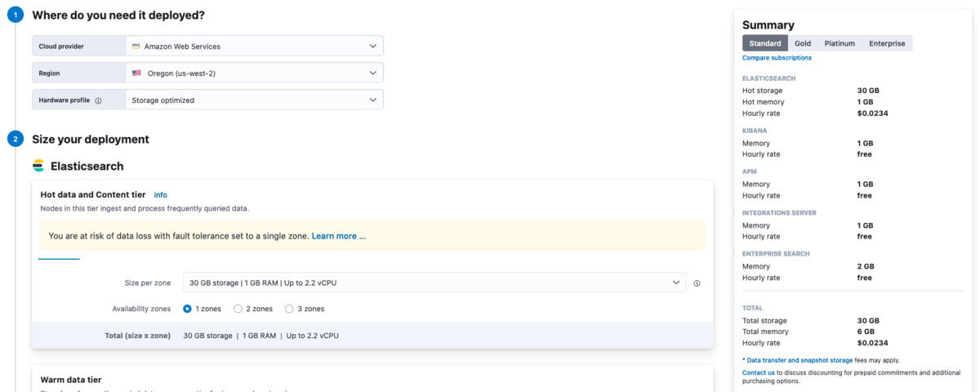Open the Cloud provider dropdown
Image resolution: width=980 pixels, height=392 pixels.
(x=255, y=46)
